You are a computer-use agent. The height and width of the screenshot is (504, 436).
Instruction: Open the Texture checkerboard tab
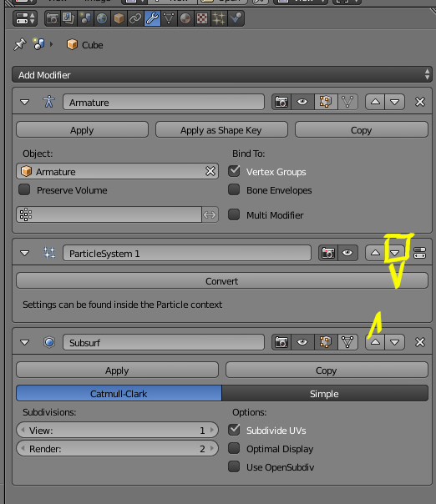[x=202, y=18]
